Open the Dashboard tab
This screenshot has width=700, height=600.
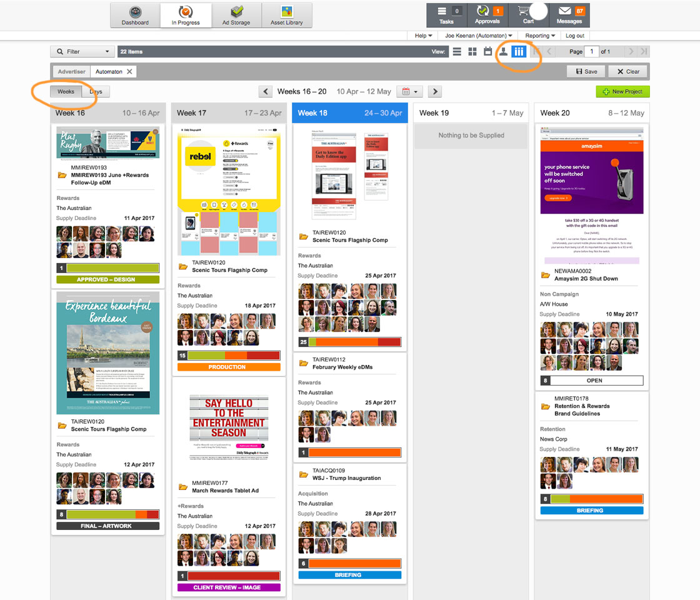tap(135, 16)
